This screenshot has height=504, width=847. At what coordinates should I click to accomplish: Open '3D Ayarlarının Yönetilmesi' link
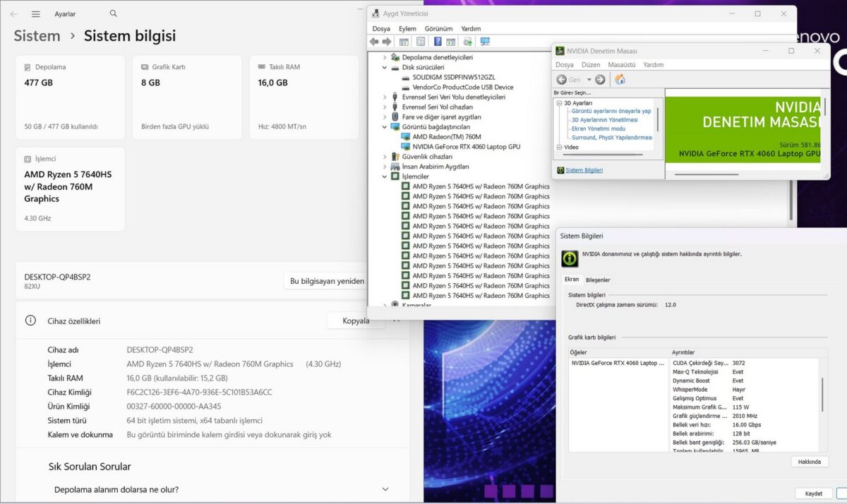tap(604, 120)
